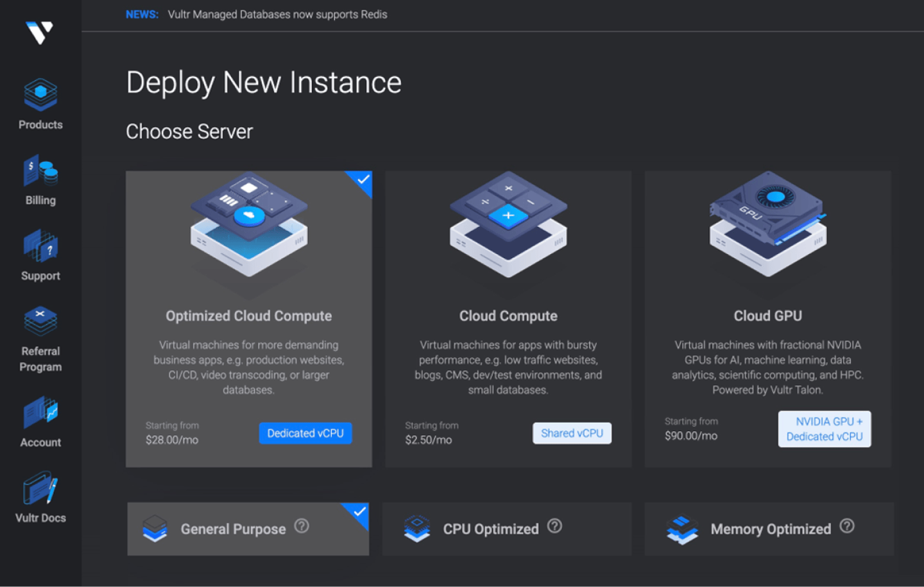Image resolution: width=924 pixels, height=587 pixels.
Task: Open the Referral Program sidebar icon
Action: click(x=40, y=321)
